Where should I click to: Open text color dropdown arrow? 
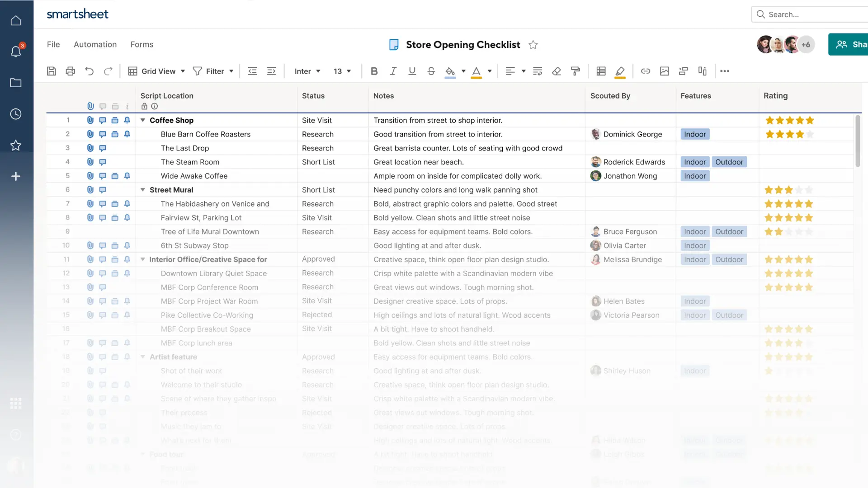[x=490, y=71]
